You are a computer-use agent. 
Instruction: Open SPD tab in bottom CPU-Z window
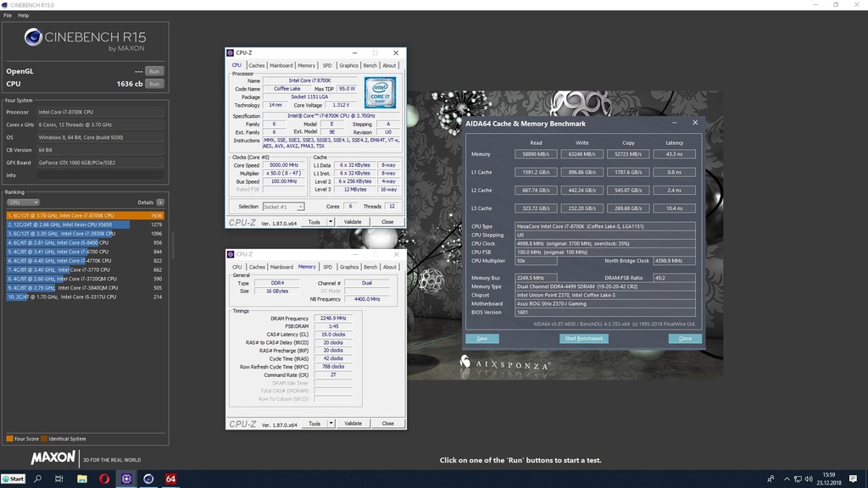pos(328,267)
